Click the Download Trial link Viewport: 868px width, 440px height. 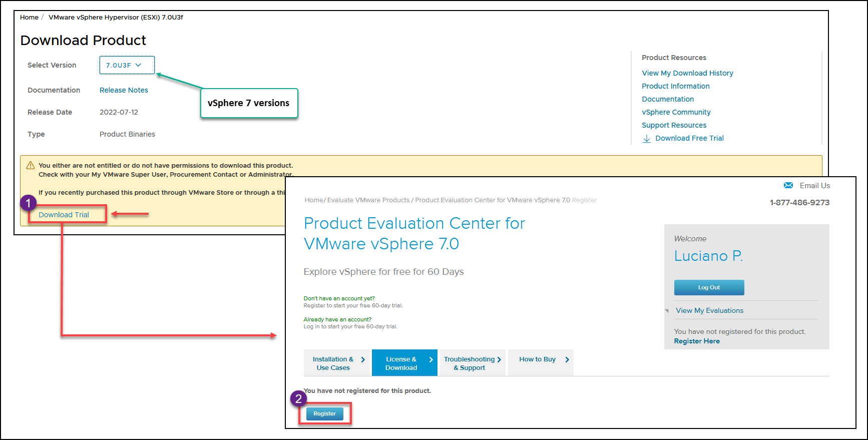coord(64,215)
